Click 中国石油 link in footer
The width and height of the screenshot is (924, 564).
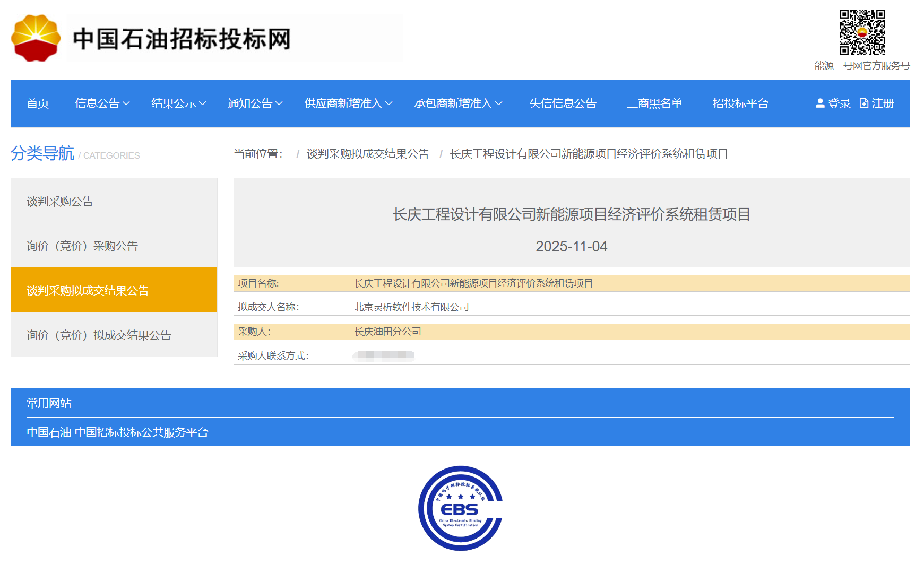point(49,432)
